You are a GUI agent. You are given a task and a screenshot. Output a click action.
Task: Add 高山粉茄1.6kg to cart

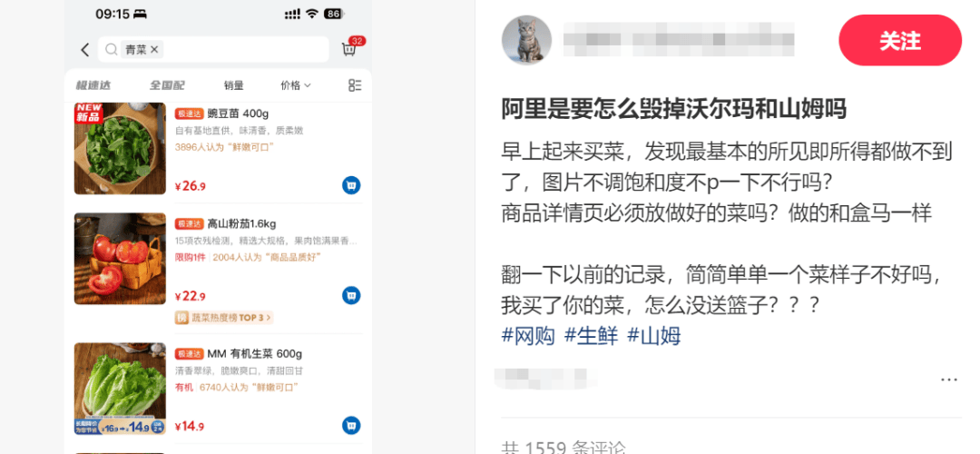point(351,295)
